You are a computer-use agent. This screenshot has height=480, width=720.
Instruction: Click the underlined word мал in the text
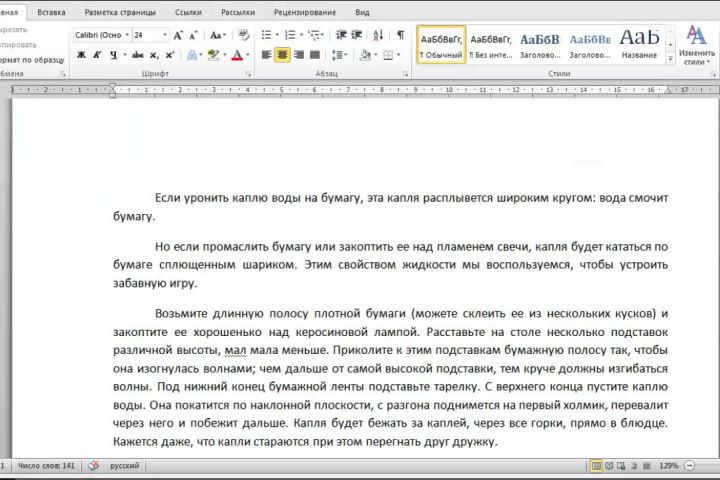coord(236,350)
